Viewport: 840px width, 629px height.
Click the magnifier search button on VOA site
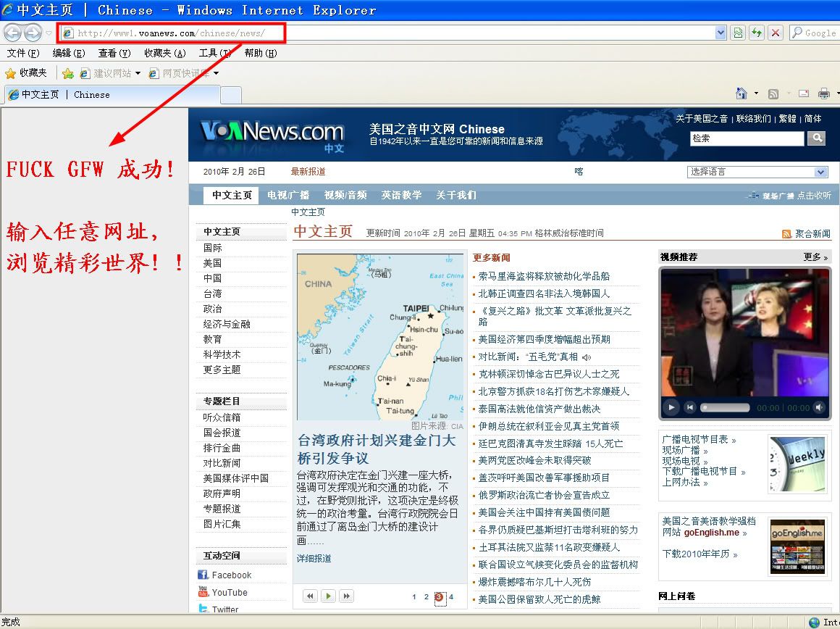pyautogui.click(x=816, y=138)
